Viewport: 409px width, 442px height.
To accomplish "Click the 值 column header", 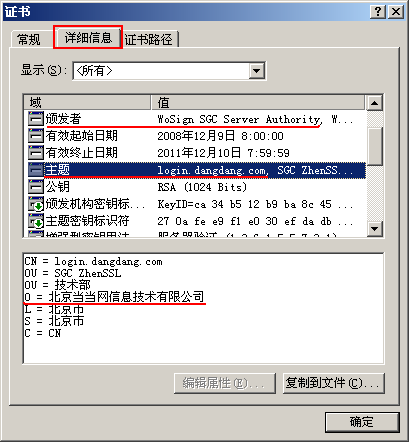I will click(x=258, y=102).
